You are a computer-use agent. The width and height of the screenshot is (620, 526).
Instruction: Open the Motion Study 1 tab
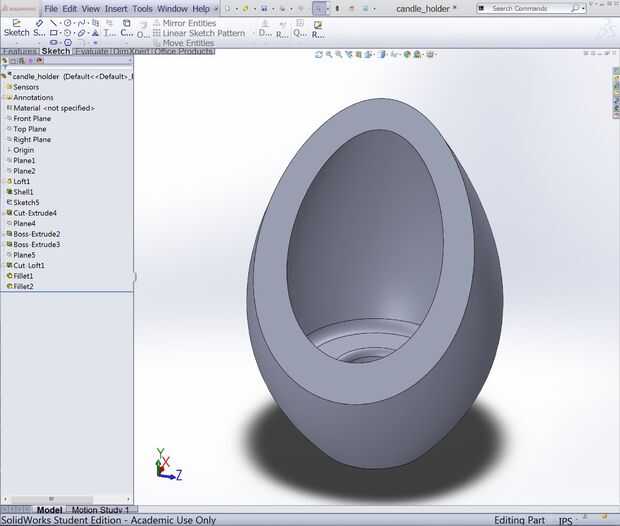[x=100, y=510]
